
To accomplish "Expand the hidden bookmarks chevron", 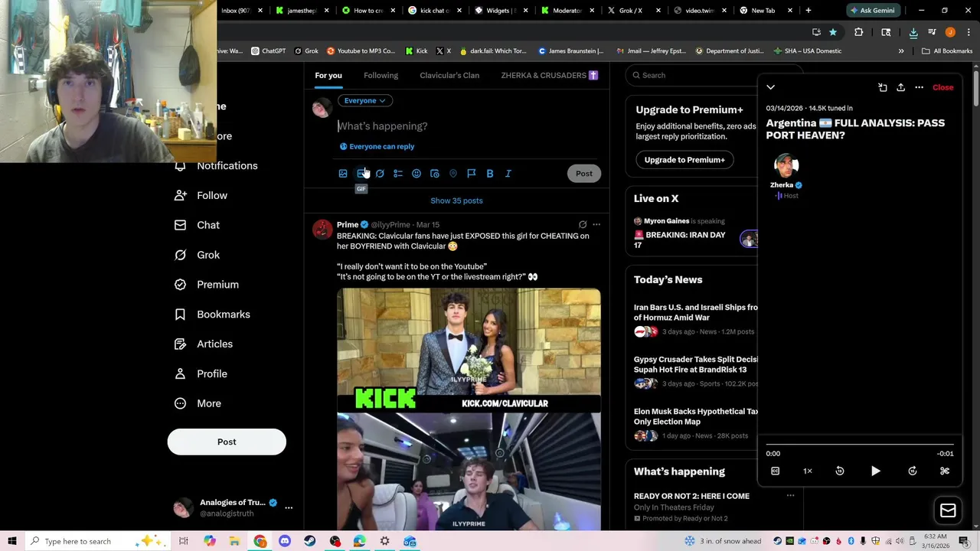I will (x=901, y=51).
